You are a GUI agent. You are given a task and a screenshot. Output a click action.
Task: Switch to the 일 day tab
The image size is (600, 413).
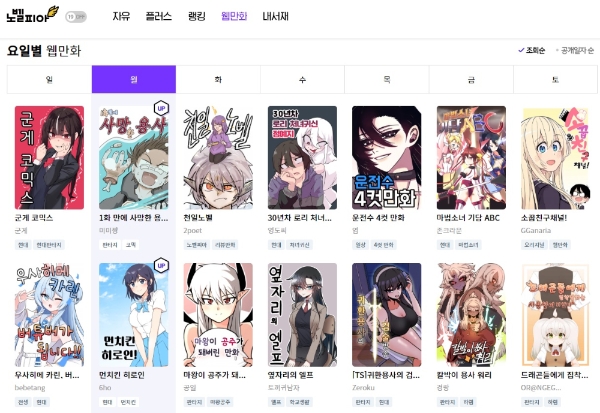tap(49, 79)
